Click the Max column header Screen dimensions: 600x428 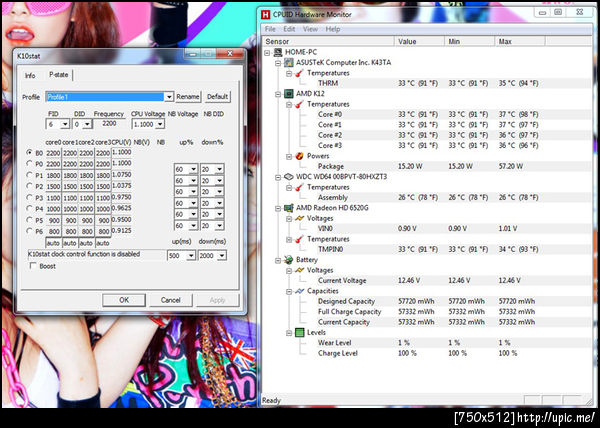(520, 41)
